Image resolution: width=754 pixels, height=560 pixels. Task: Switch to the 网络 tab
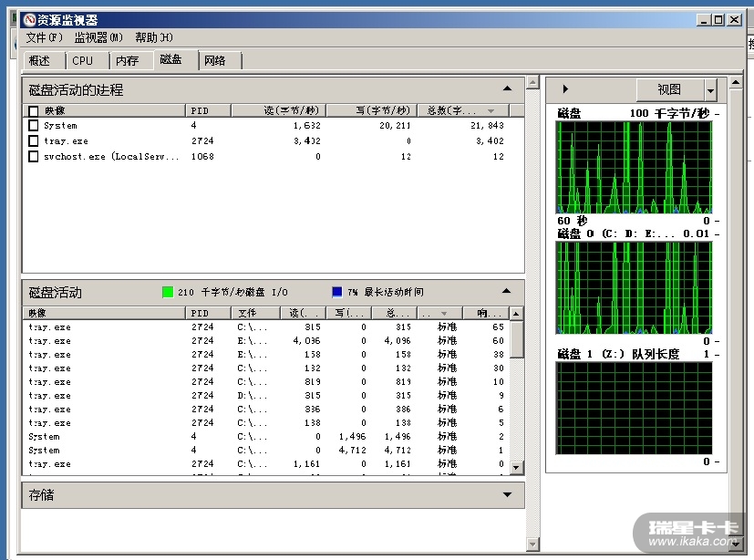pos(215,61)
